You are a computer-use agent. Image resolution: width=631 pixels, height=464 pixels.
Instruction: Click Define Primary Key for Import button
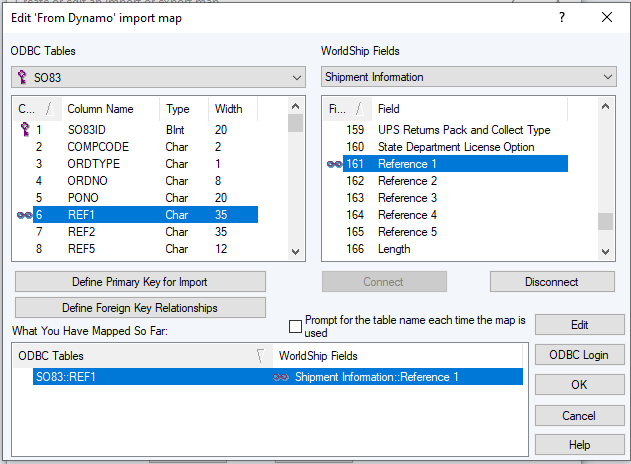tap(140, 282)
